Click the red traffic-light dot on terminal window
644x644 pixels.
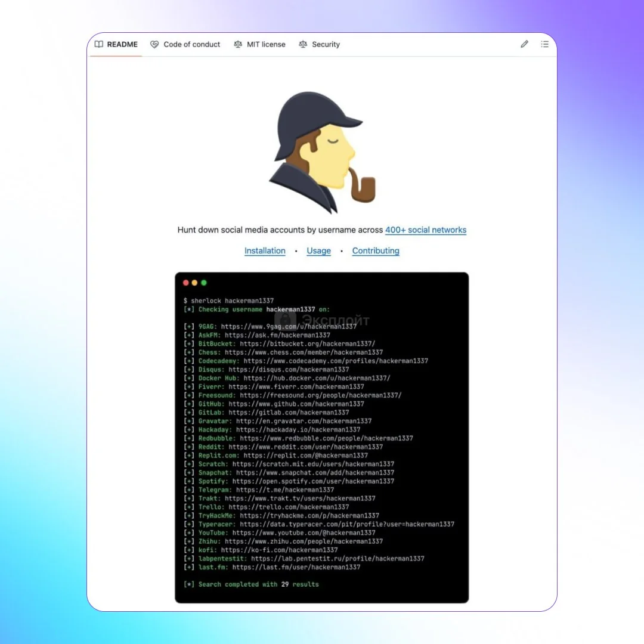click(186, 282)
